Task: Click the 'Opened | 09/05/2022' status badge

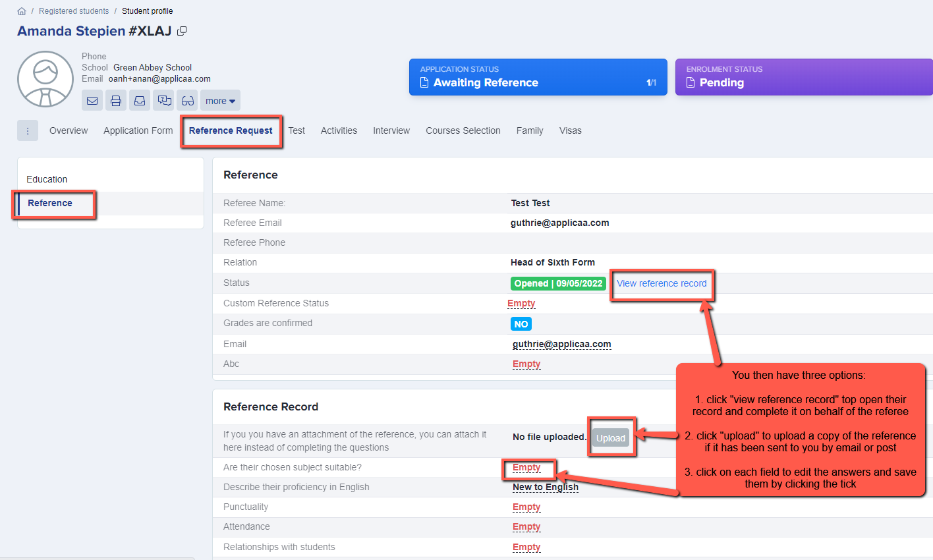Action: (x=558, y=283)
